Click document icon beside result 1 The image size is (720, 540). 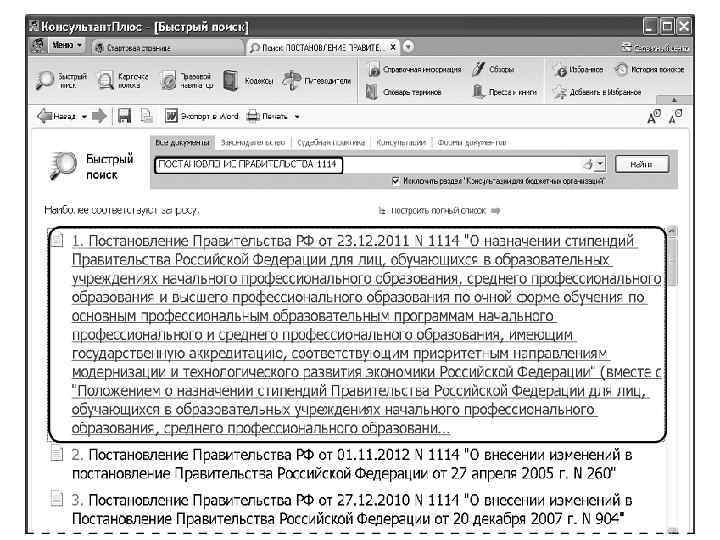point(57,239)
